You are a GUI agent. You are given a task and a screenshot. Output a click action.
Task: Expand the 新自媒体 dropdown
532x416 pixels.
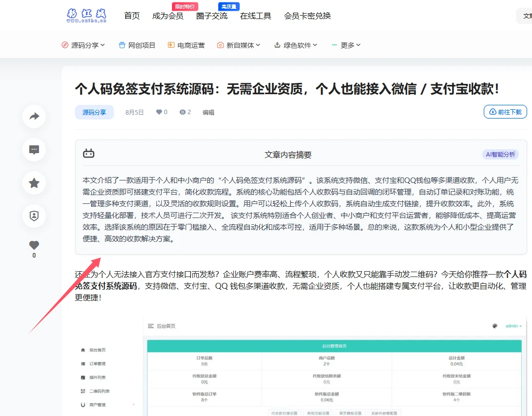click(243, 45)
